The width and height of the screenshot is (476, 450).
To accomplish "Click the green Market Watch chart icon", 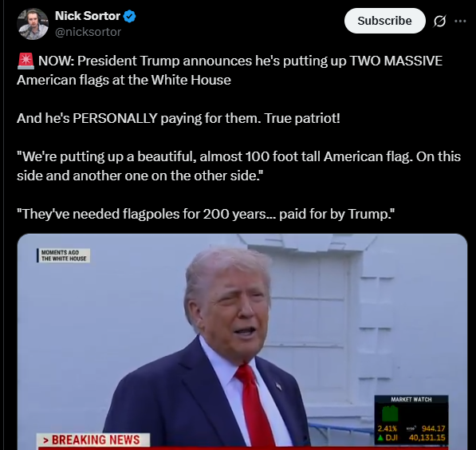I will [x=390, y=414].
